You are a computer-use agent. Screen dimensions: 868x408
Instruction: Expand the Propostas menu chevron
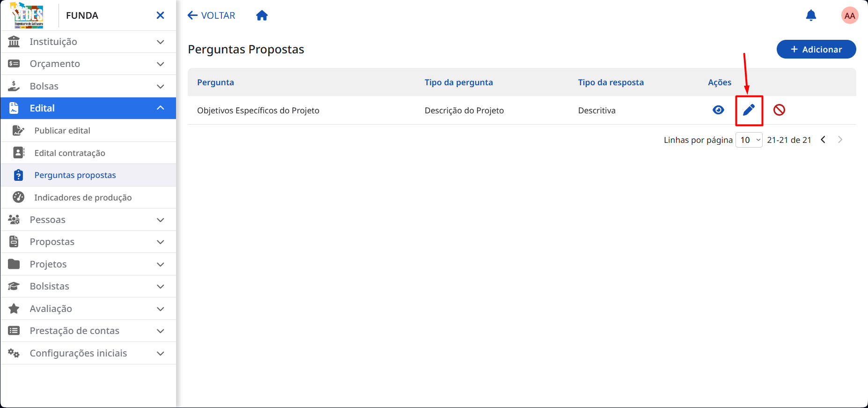point(160,242)
